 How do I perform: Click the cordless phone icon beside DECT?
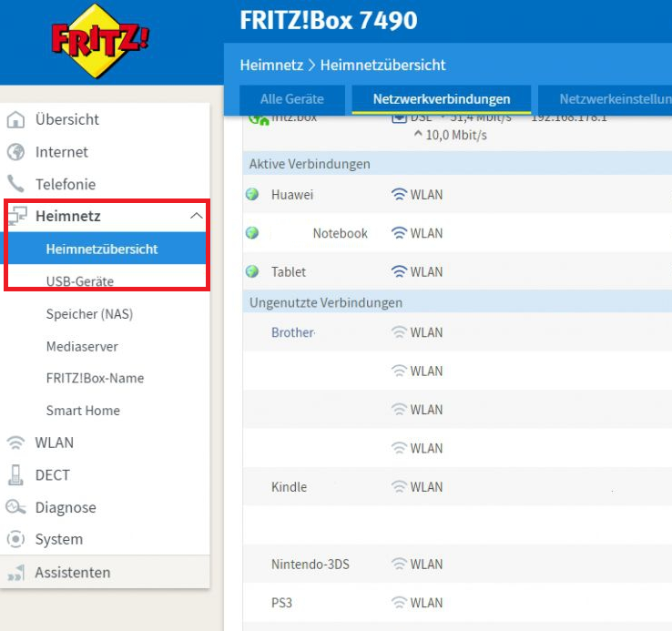[x=15, y=475]
